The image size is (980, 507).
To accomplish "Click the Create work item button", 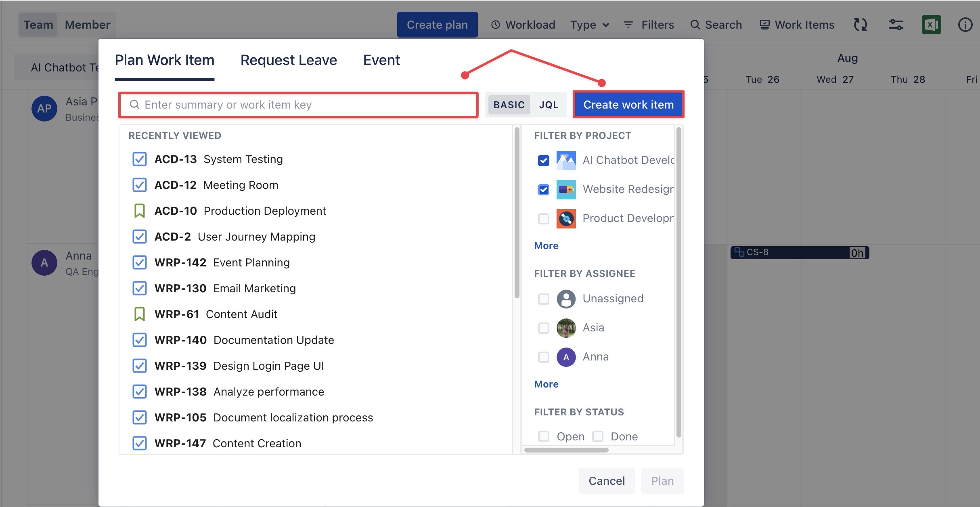I will pos(628,105).
